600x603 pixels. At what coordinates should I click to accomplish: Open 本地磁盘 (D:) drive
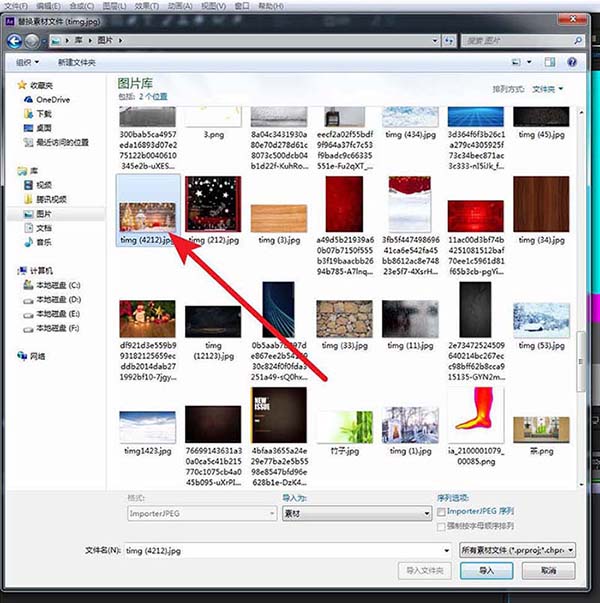pos(52,300)
